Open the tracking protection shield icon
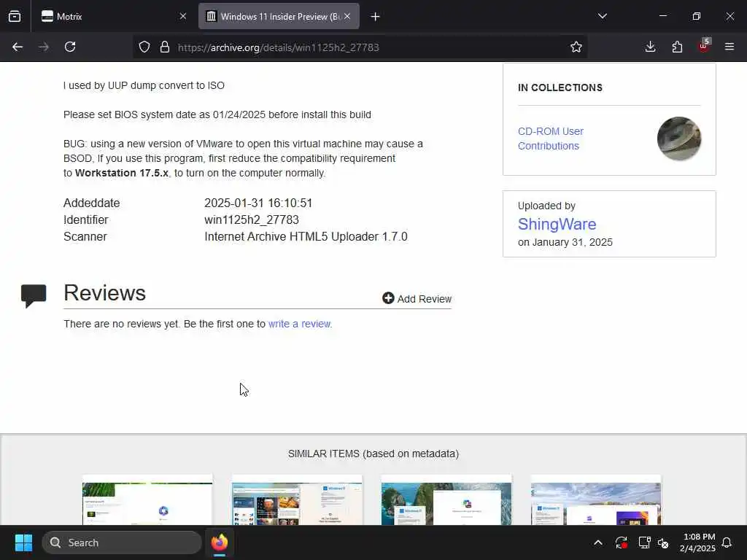Image resolution: width=747 pixels, height=560 pixels. point(144,47)
